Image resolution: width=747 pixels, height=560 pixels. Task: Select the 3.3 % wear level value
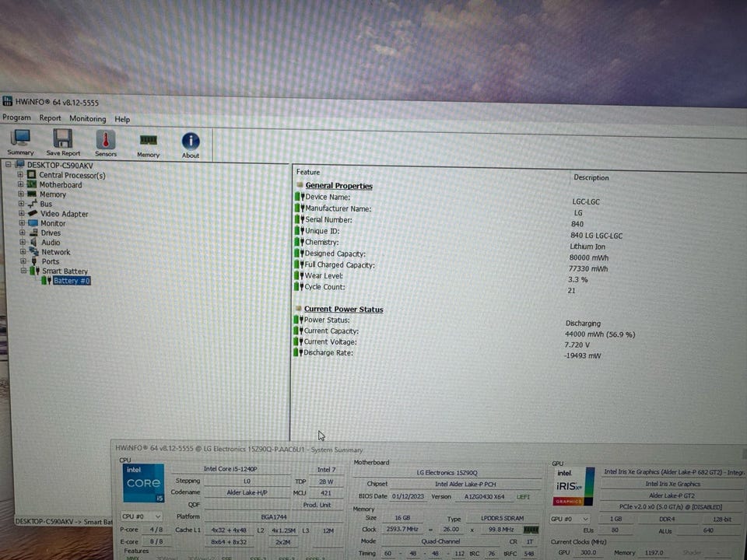pyautogui.click(x=577, y=279)
